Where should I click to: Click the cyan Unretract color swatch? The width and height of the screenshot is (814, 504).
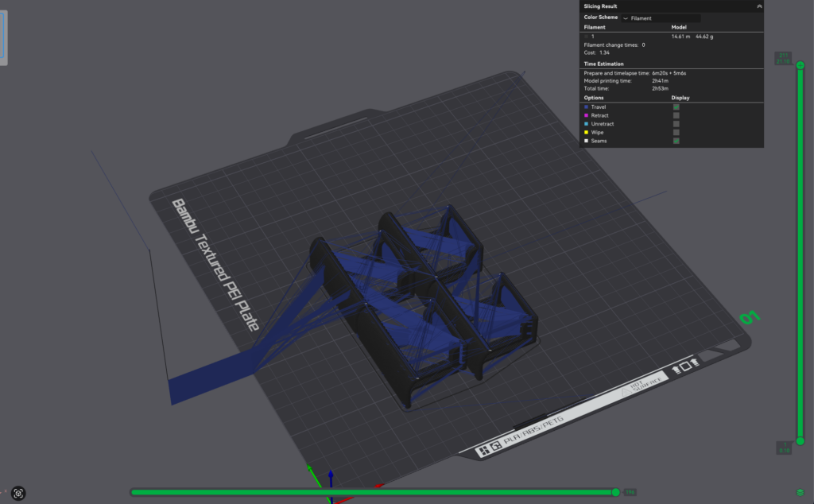click(586, 124)
